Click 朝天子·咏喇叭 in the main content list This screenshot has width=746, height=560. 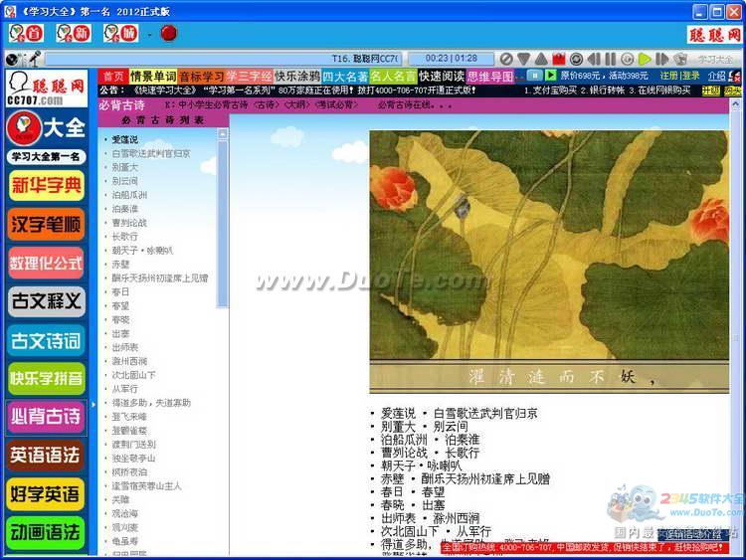point(421,466)
